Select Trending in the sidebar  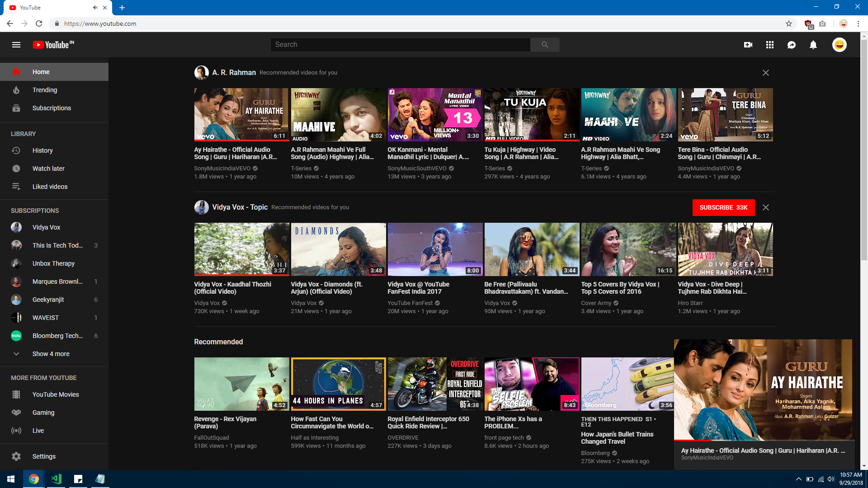[45, 90]
